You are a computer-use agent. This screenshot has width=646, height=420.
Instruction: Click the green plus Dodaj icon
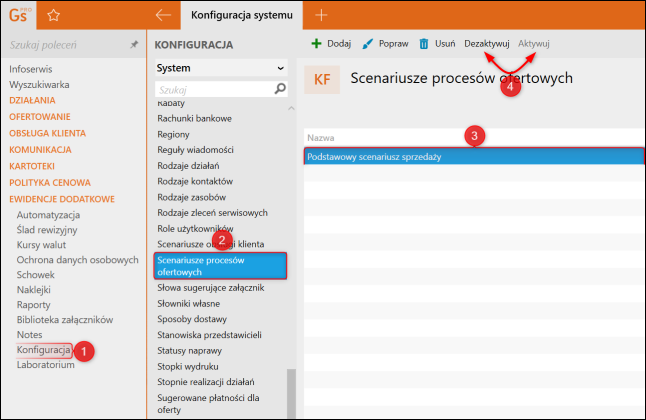click(316, 43)
